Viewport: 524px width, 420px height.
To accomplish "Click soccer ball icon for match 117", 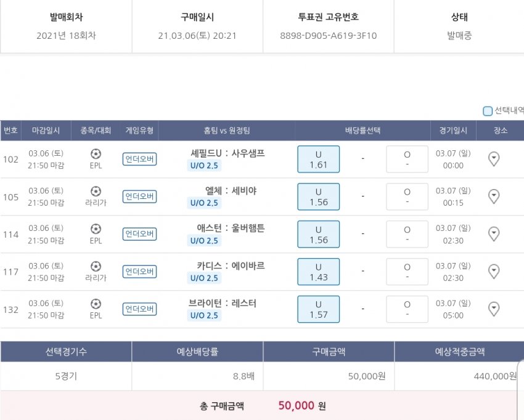I will pyautogui.click(x=96, y=266).
